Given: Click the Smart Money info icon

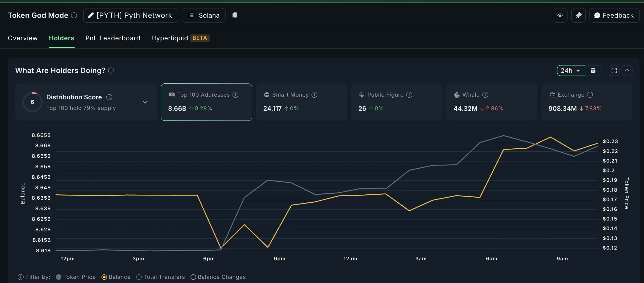Looking at the screenshot, I should 314,95.
